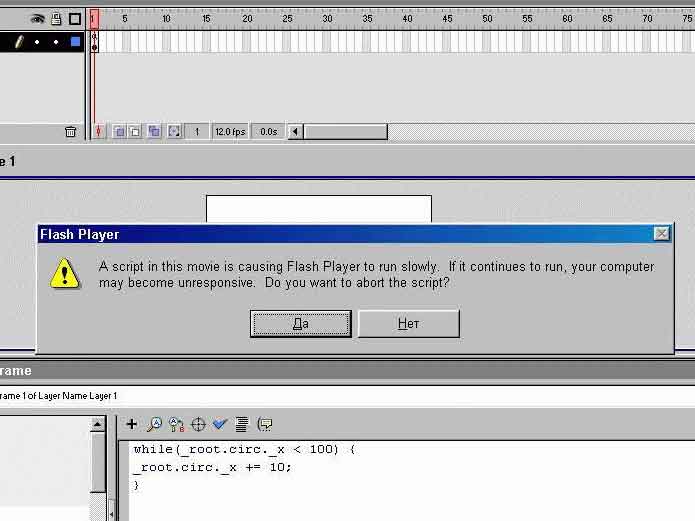Click the insert target path crosshair icon
This screenshot has height=521, width=695.
coord(198,424)
